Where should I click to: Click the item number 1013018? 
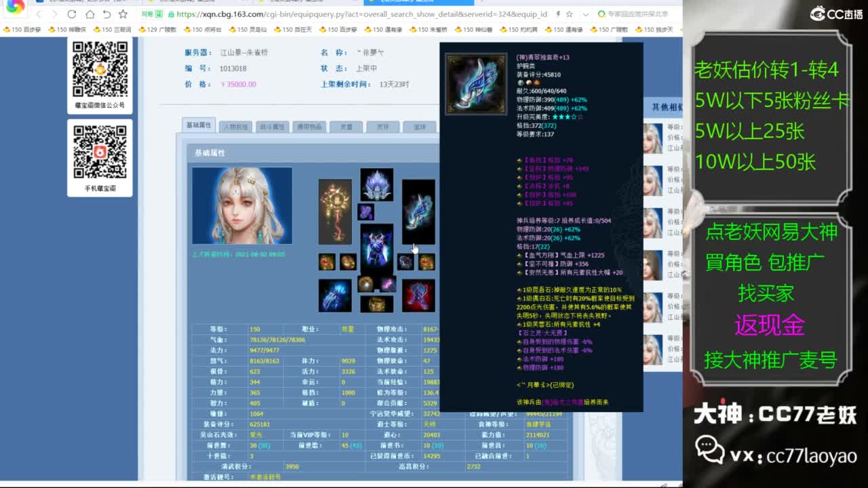pos(233,68)
